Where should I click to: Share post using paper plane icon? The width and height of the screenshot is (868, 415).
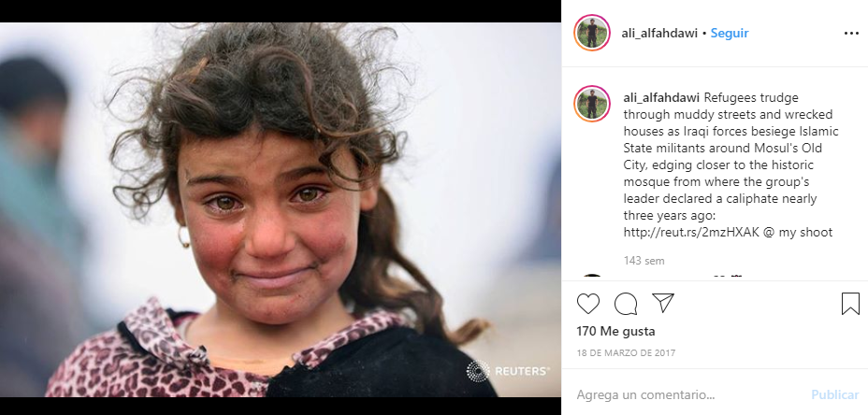662,303
